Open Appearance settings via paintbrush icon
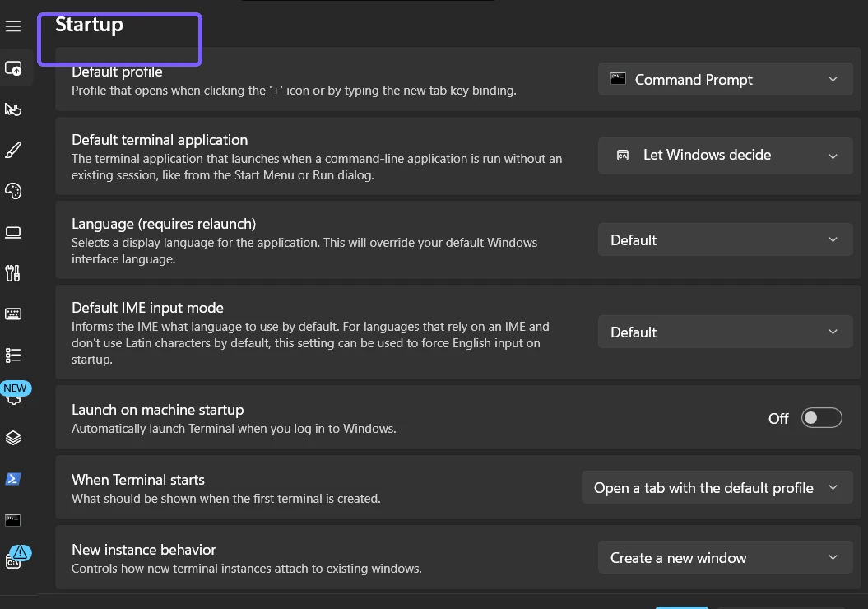 click(13, 150)
